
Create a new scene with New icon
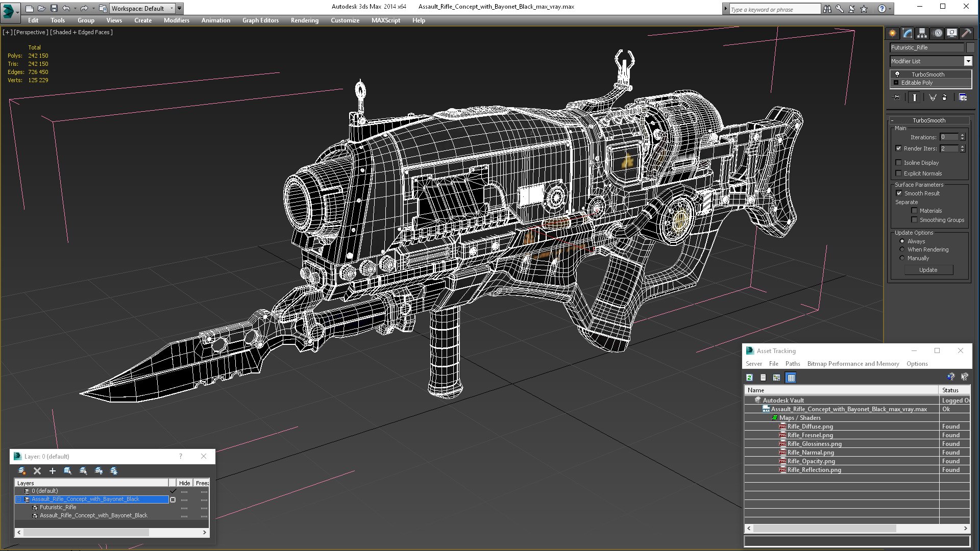29,8
